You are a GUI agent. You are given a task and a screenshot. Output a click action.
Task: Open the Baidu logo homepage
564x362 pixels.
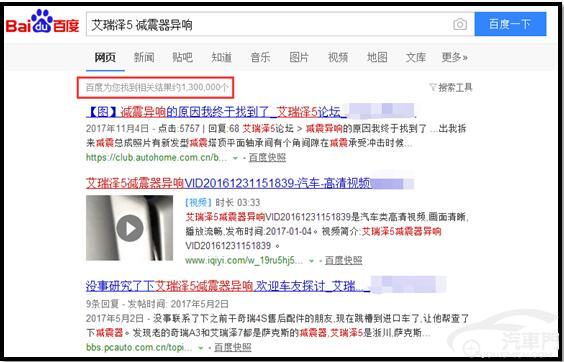(x=42, y=22)
